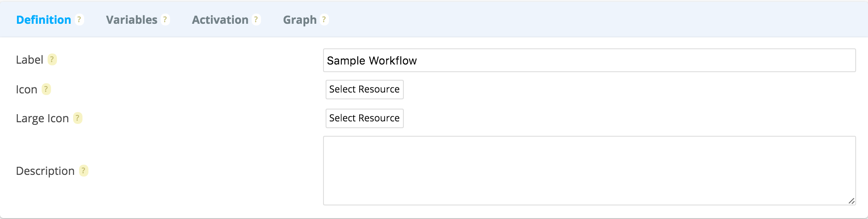Screen dimensions: 868x219
Task: Click the Label field label text
Action: point(30,60)
